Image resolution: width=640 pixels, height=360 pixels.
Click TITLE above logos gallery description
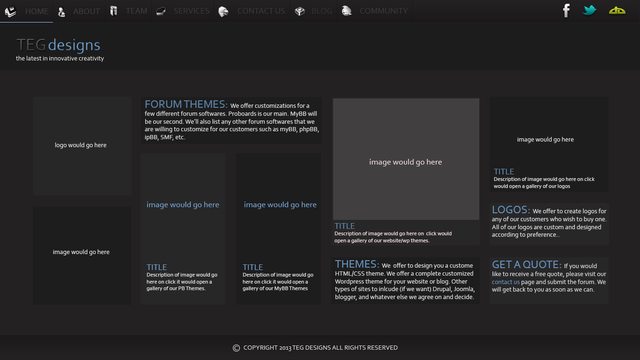[504, 172]
